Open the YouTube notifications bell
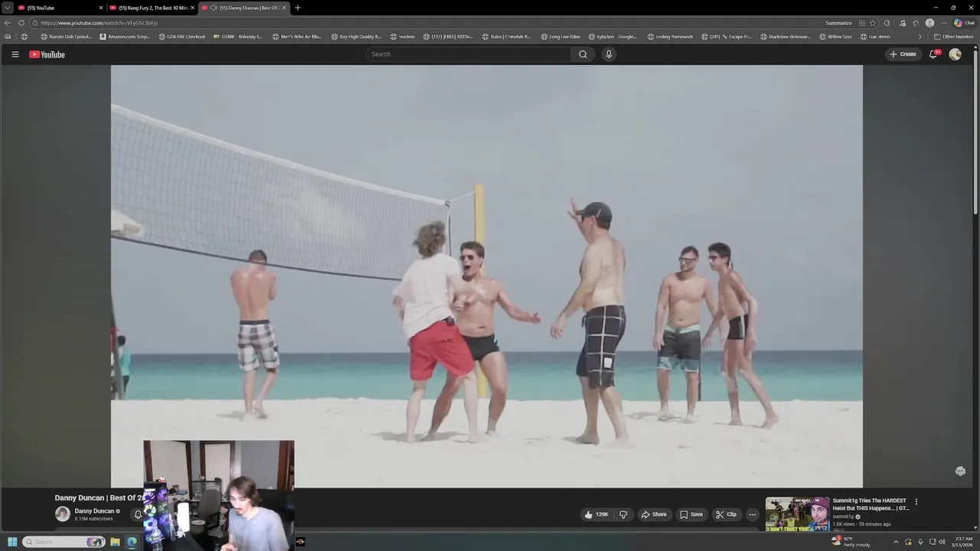 933,54
